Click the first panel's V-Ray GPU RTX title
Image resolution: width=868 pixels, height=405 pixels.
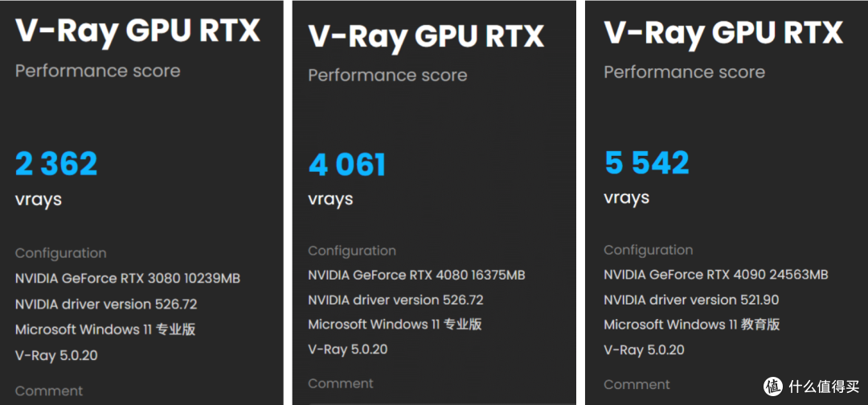click(x=138, y=31)
